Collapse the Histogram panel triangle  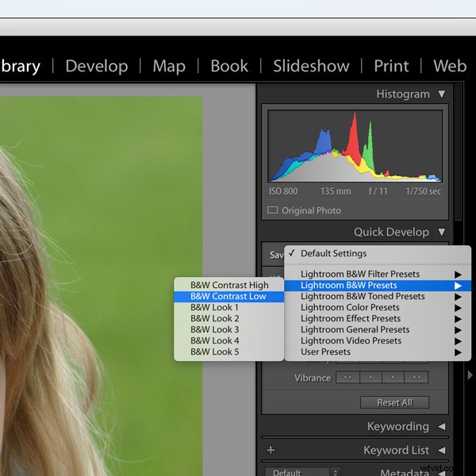click(x=442, y=94)
